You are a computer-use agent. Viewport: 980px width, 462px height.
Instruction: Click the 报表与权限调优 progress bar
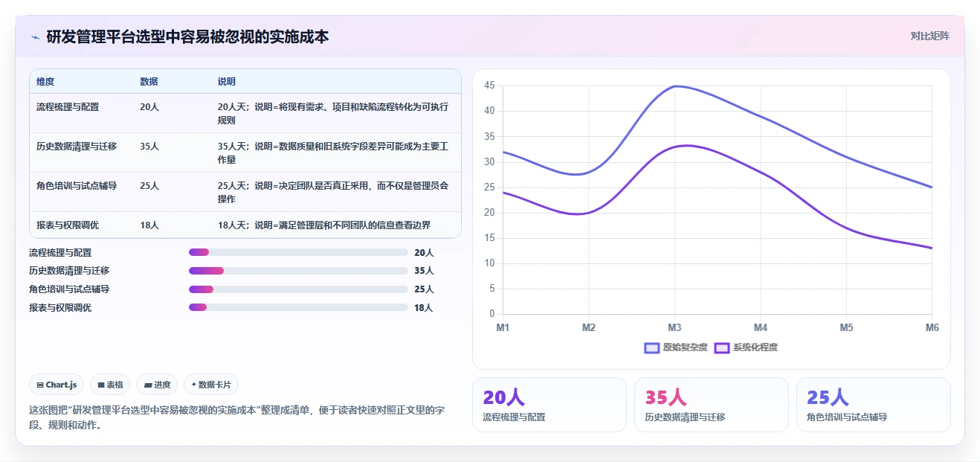click(298, 307)
